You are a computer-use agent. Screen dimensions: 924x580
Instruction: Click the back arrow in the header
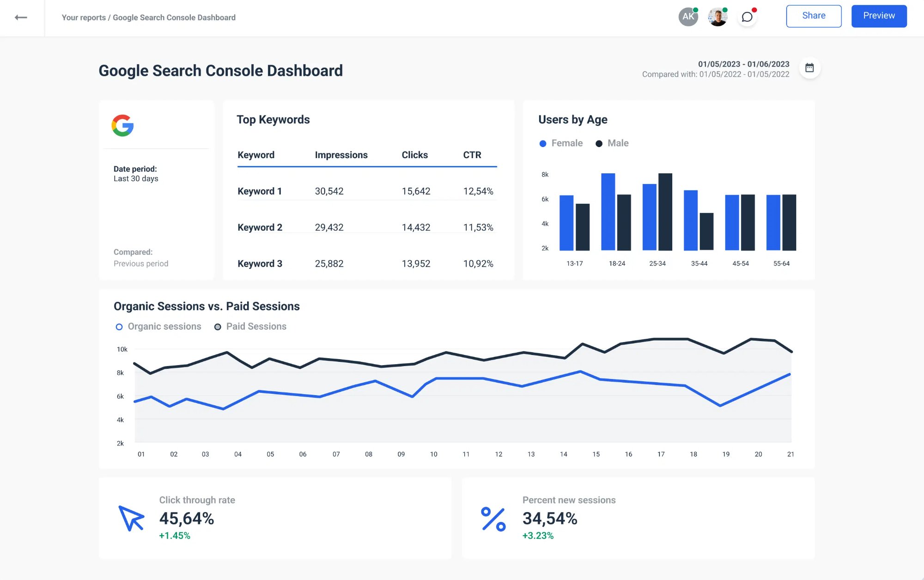20,17
